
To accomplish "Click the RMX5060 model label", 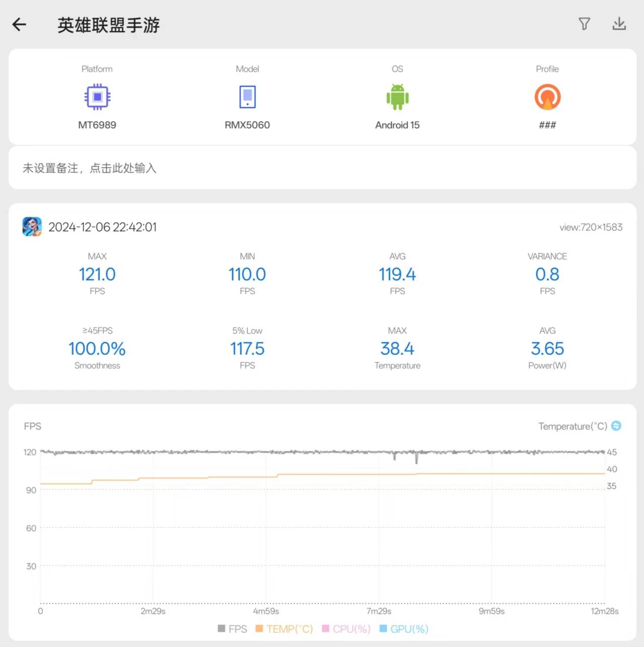I will pos(247,125).
